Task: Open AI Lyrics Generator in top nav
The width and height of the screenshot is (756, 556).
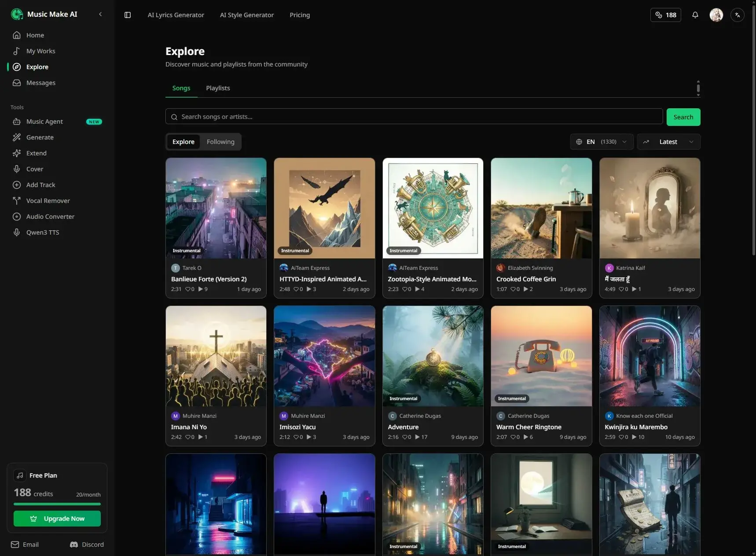Action: (176, 15)
